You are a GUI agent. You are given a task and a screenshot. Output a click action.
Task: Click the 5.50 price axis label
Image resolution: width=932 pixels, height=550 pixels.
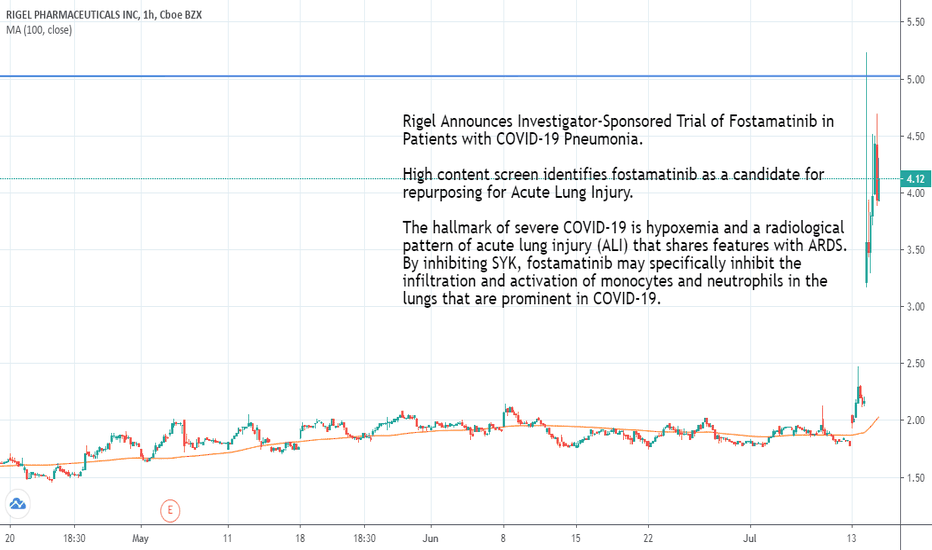[x=915, y=22]
